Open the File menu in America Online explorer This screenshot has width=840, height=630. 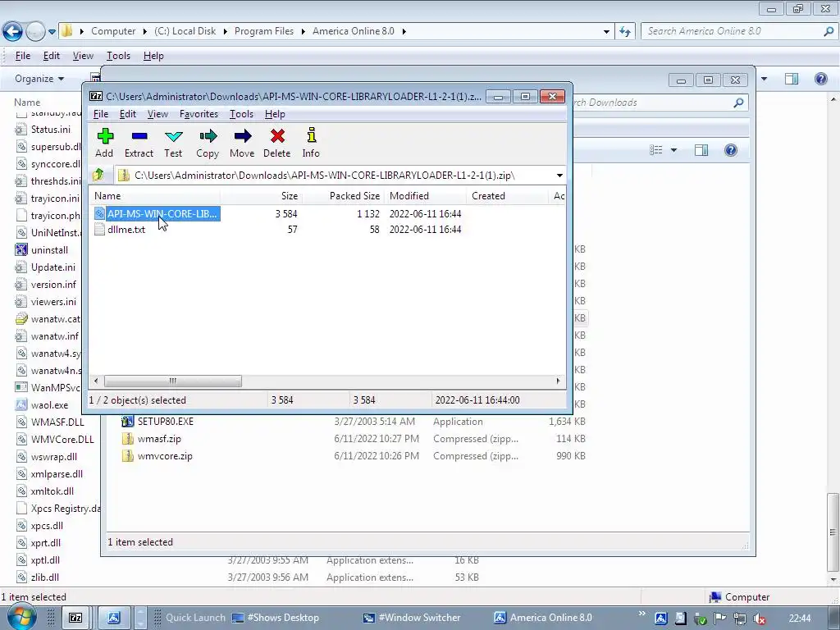coord(22,56)
